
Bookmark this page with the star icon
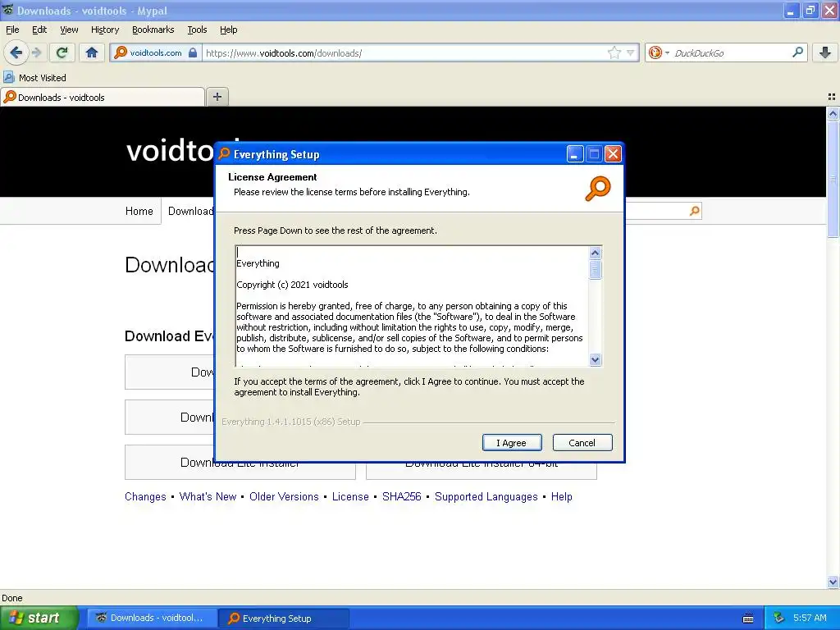click(614, 52)
